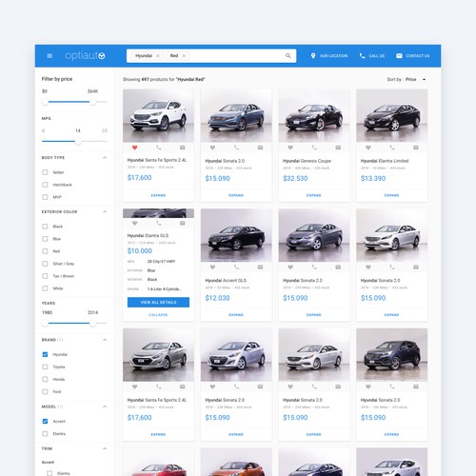The image size is (476, 476).
Task: Expand the Genesis Coupe card
Action: click(x=314, y=195)
